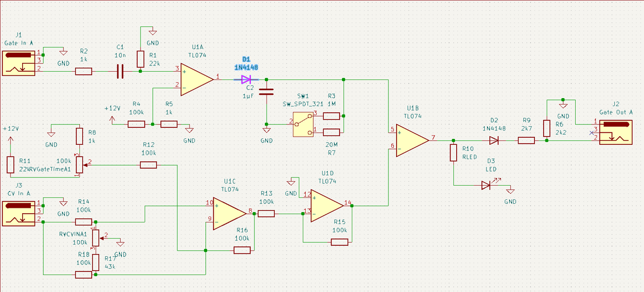Select op-amp U1B triangle symbol
The height and width of the screenshot is (292, 644).
click(x=412, y=140)
